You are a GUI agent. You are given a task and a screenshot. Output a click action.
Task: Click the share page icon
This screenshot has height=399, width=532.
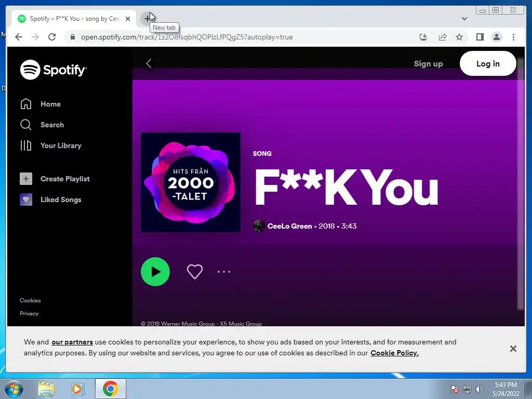(443, 37)
